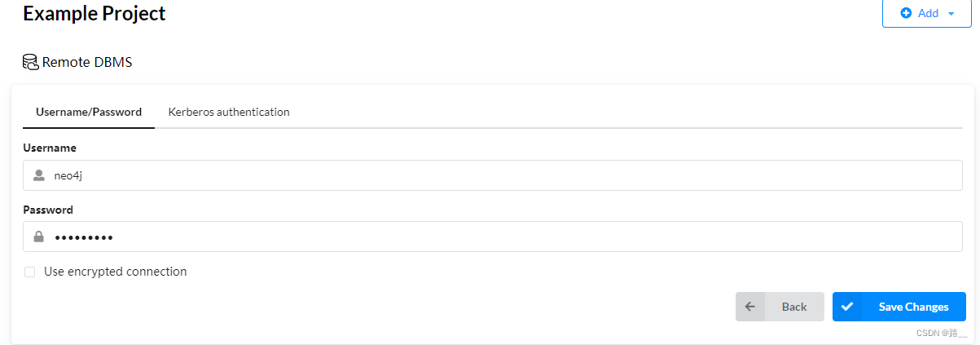This screenshot has height=345, width=980.
Task: Click the Example Project title
Action: tap(94, 13)
